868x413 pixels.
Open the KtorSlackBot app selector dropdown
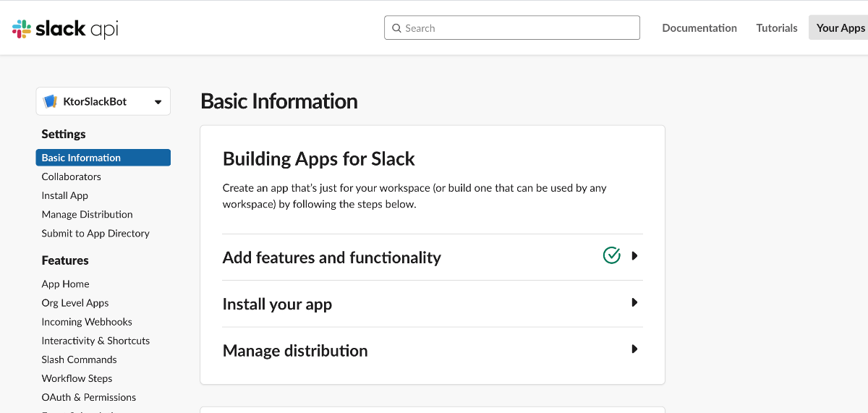pos(158,102)
